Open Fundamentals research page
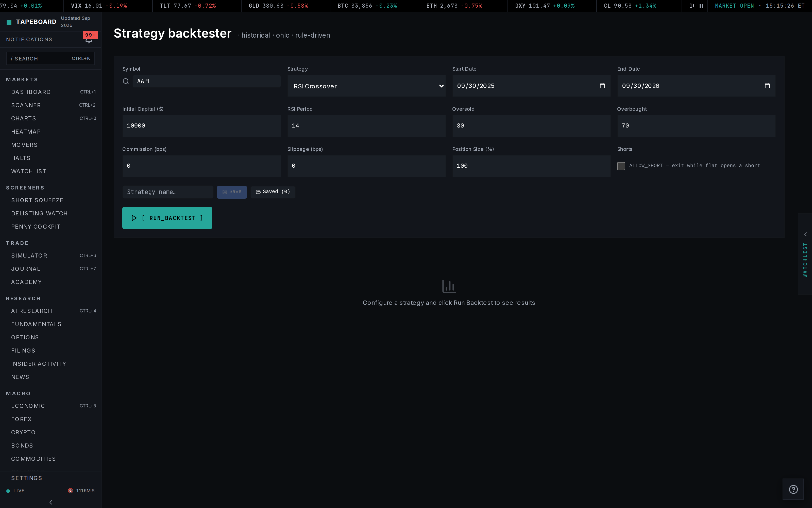The height and width of the screenshot is (508, 812). click(x=51, y=324)
